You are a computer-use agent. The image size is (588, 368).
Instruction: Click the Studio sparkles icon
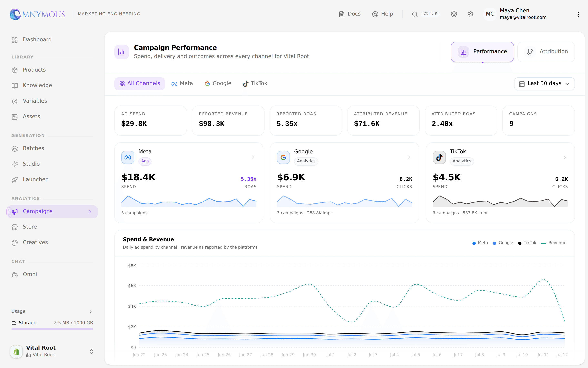pos(15,164)
